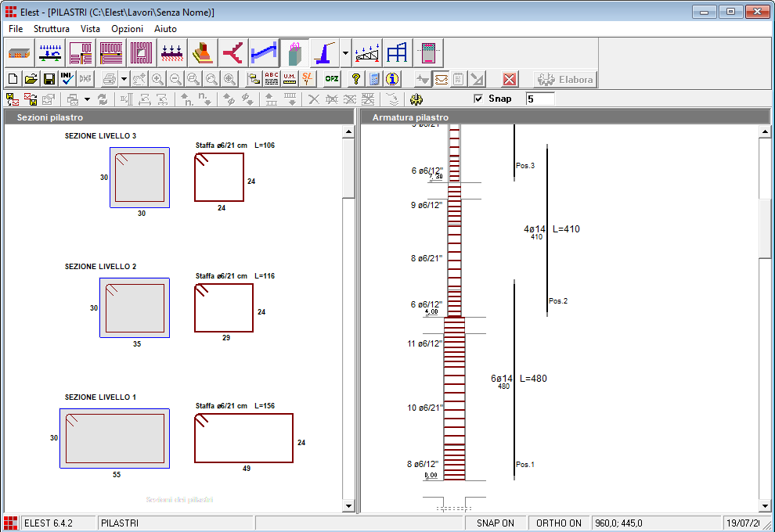Screen dimensions: 775x532
Task: Click the blue info icon
Action: click(392, 79)
